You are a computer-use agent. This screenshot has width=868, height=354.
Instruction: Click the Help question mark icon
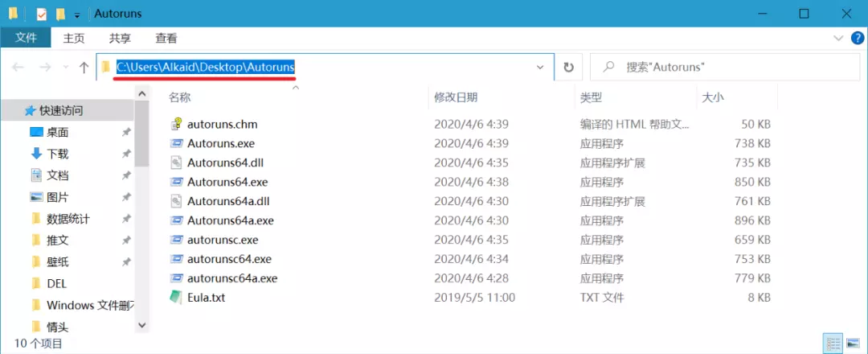(x=857, y=39)
